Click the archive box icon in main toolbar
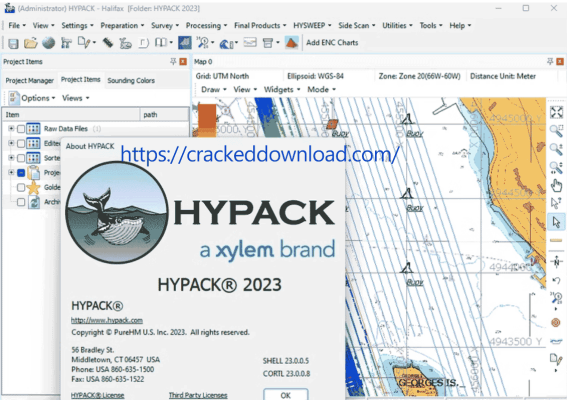567x400 pixels. pyautogui.click(x=268, y=43)
